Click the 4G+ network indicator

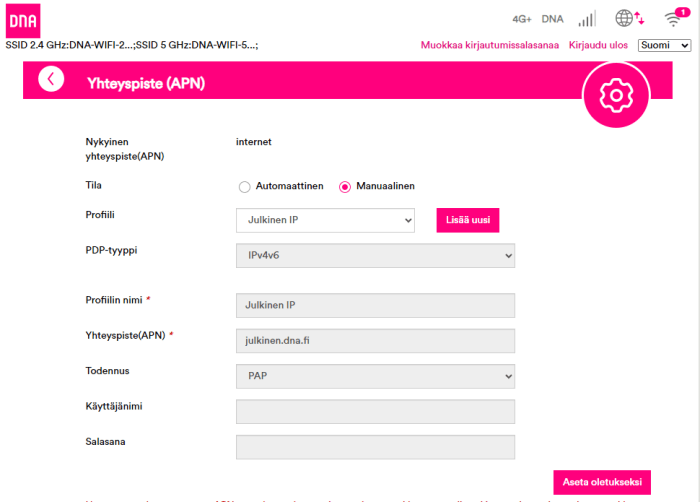(521, 19)
